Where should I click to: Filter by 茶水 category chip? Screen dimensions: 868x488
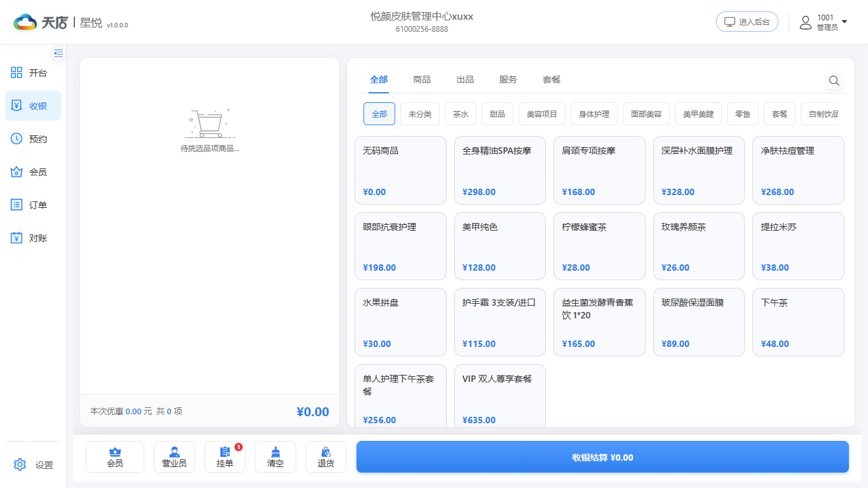pyautogui.click(x=461, y=114)
